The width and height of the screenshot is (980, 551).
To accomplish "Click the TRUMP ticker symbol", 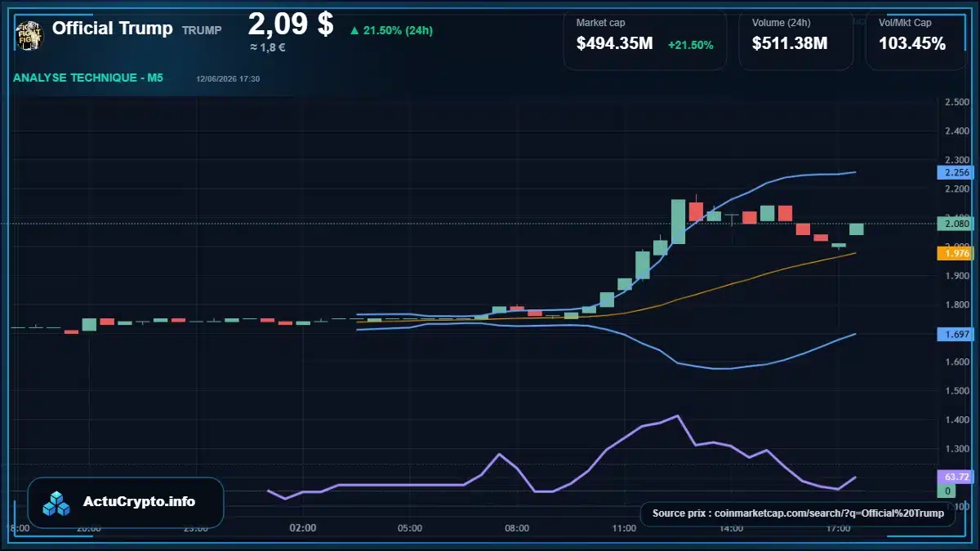I will tap(201, 30).
